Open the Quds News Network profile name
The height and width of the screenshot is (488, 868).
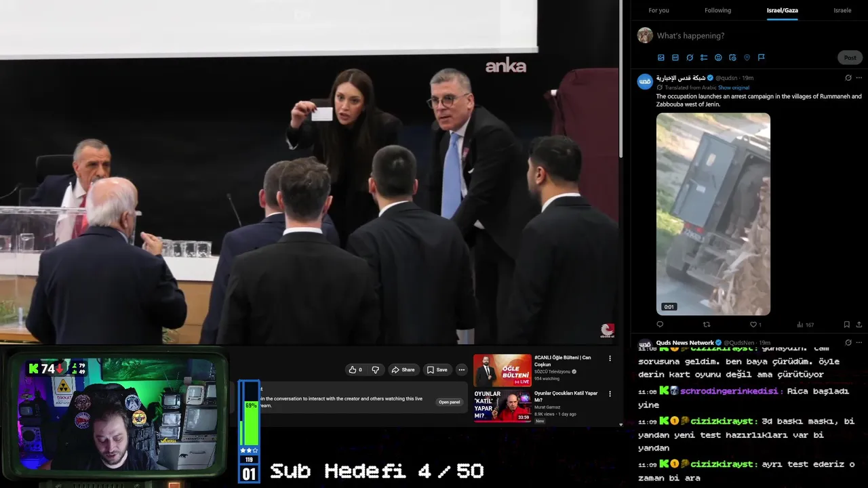point(685,343)
